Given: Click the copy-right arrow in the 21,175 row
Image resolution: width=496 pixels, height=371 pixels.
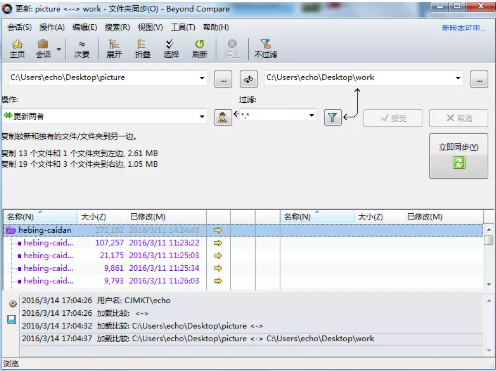Looking at the screenshot, I should pos(218,256).
